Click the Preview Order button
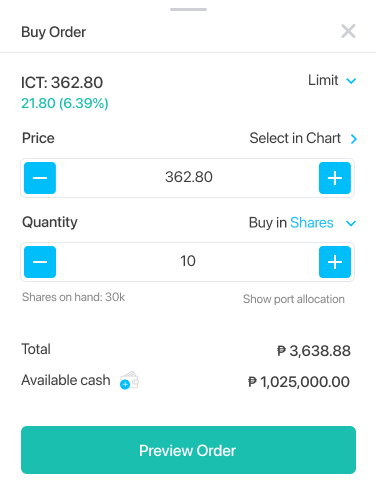 coord(188,450)
